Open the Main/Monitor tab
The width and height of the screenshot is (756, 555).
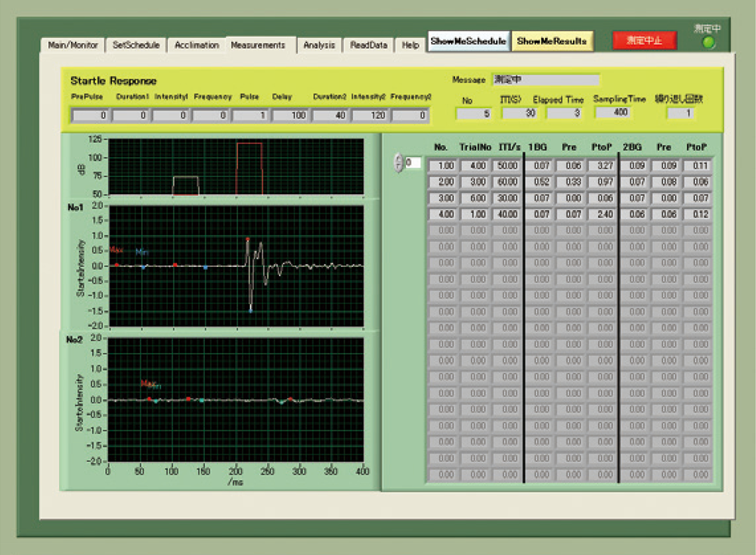73,45
